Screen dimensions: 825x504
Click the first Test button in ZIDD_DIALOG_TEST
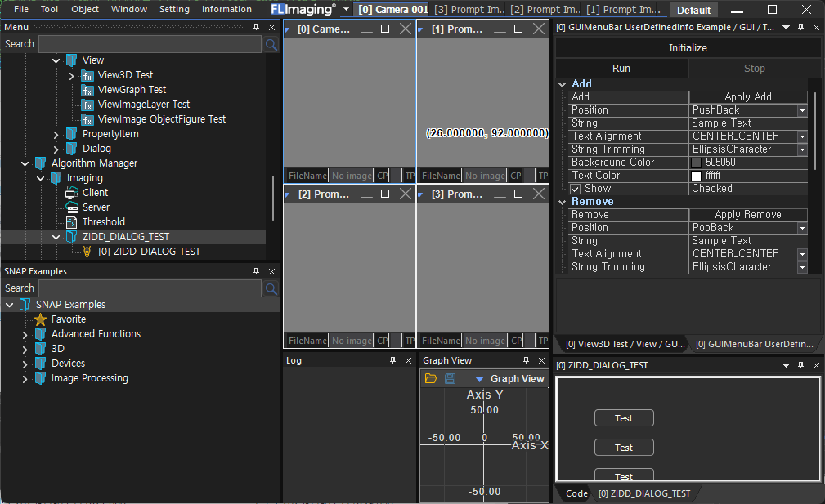(x=624, y=418)
